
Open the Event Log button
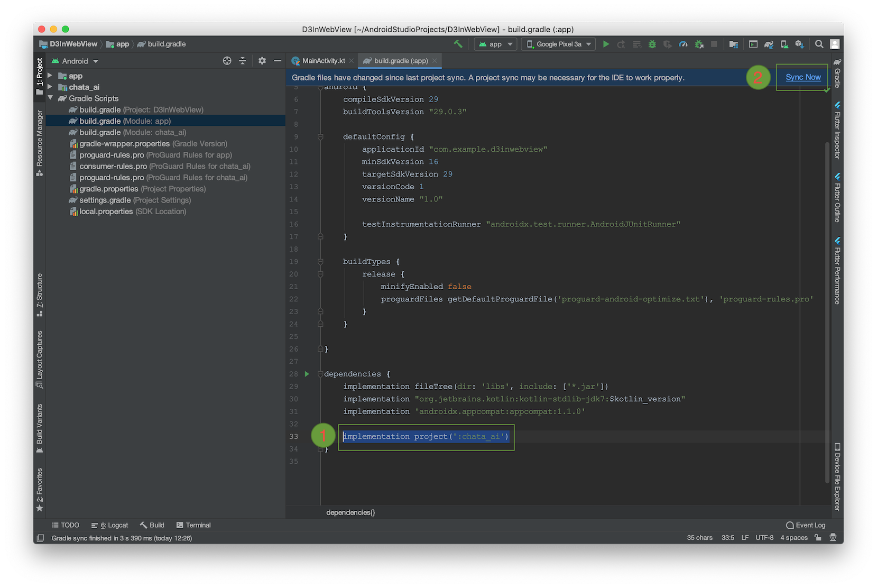point(806,525)
